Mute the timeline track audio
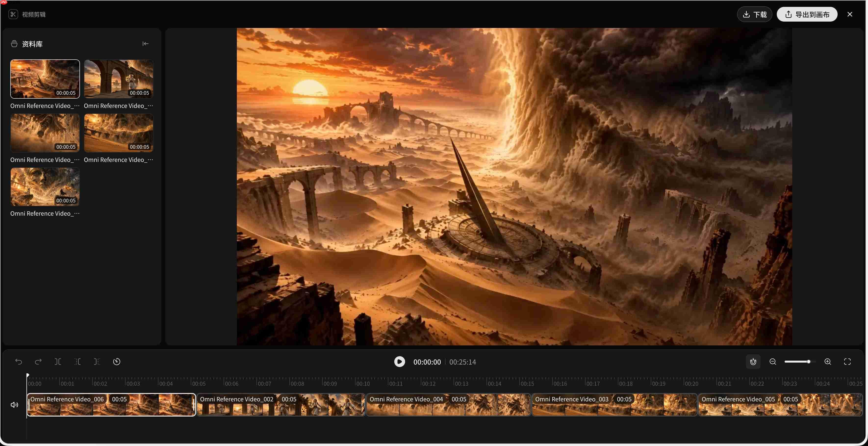This screenshot has height=446, width=868. click(x=14, y=405)
